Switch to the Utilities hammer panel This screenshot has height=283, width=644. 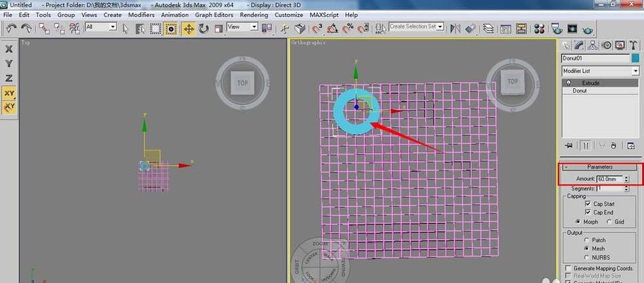(634, 45)
